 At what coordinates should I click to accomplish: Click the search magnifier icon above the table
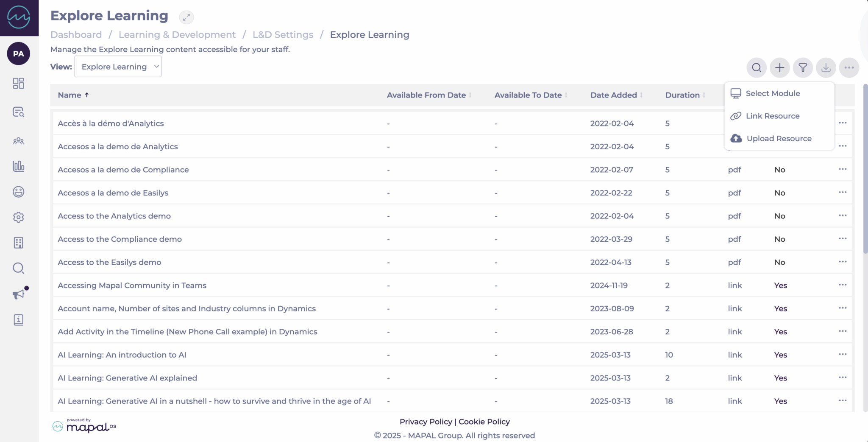click(757, 67)
